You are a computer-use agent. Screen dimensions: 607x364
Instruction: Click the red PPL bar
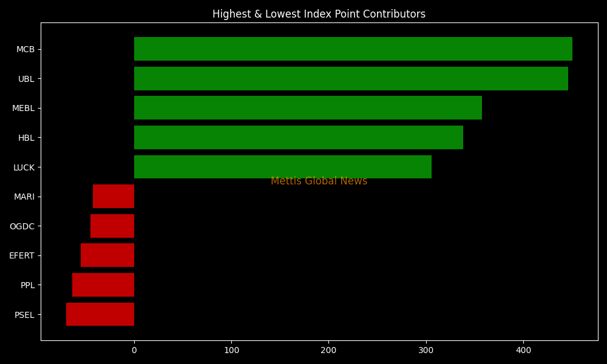pyautogui.click(x=103, y=285)
